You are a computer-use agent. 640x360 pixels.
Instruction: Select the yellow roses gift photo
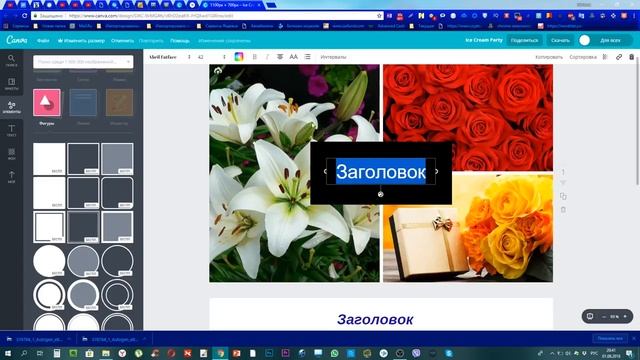468,227
